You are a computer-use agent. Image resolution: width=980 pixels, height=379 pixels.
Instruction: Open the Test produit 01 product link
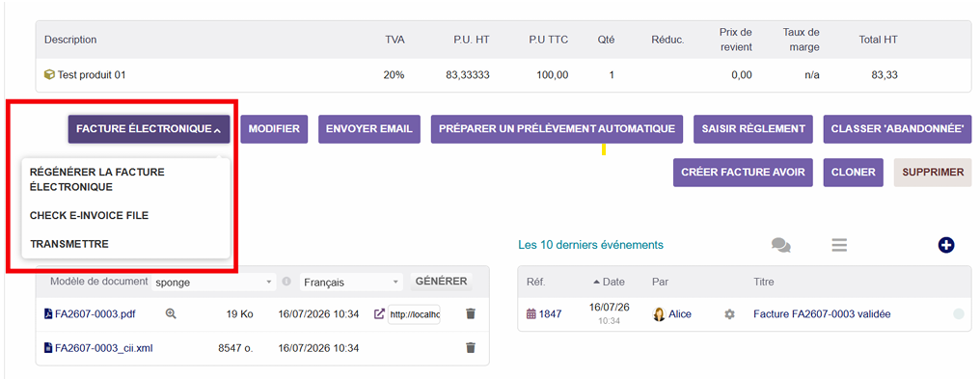click(92, 75)
